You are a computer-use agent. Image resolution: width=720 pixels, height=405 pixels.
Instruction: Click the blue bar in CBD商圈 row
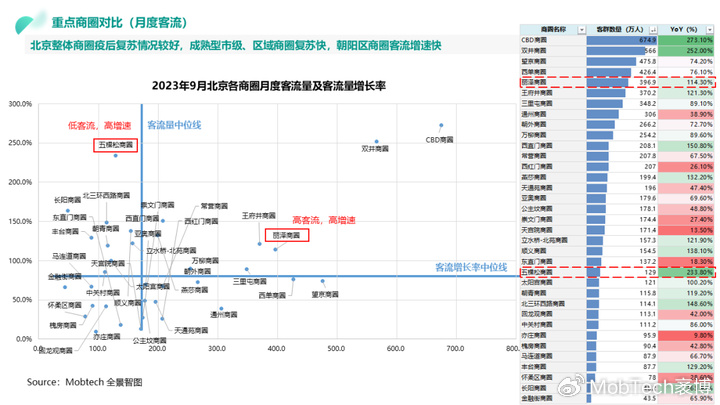click(x=622, y=40)
